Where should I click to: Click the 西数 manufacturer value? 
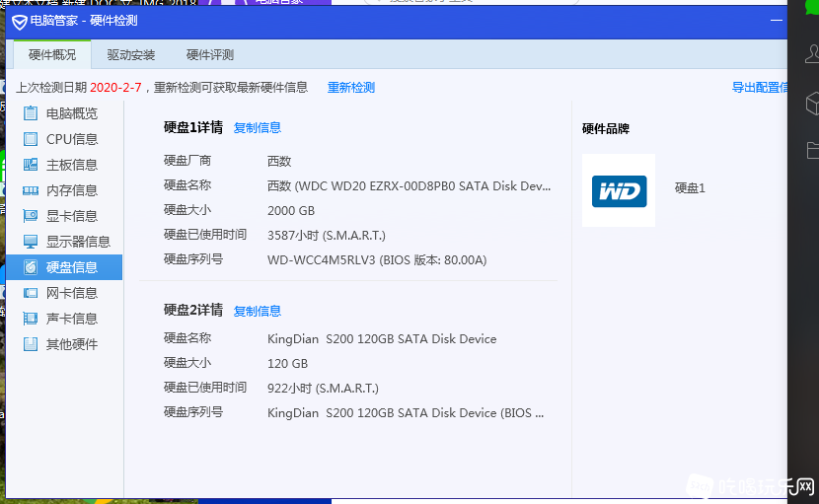click(279, 161)
